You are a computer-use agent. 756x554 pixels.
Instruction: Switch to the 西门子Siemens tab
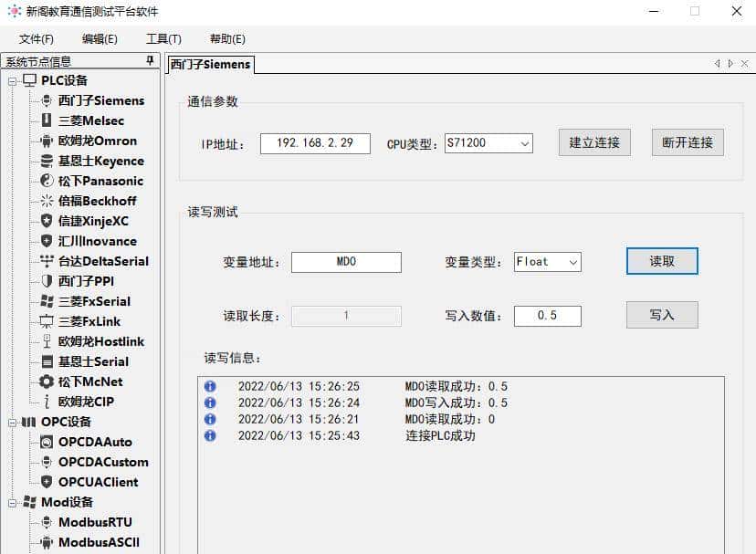coord(211,65)
